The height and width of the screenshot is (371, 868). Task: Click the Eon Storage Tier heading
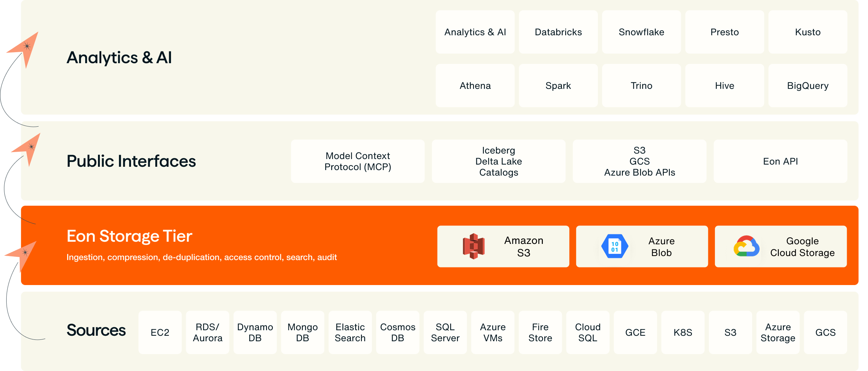(129, 236)
